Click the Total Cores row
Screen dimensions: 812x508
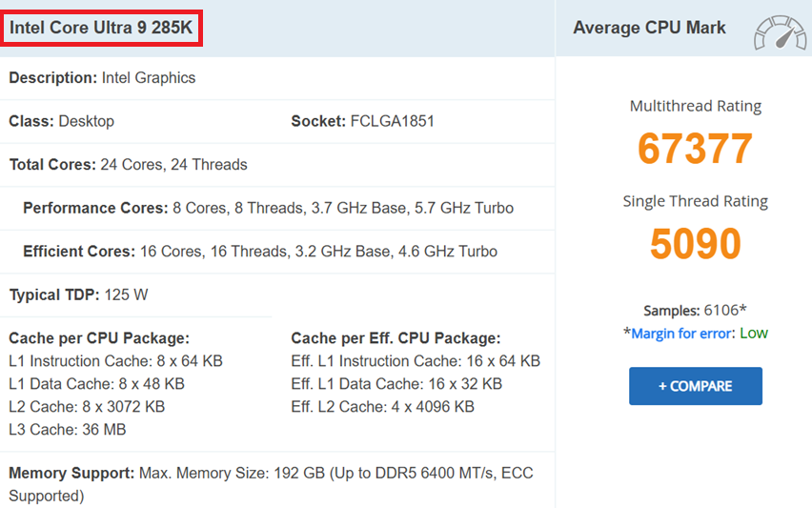pyautogui.click(x=128, y=165)
